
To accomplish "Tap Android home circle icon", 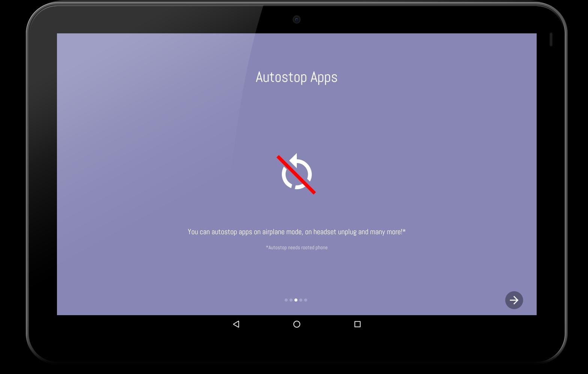I will click(296, 324).
